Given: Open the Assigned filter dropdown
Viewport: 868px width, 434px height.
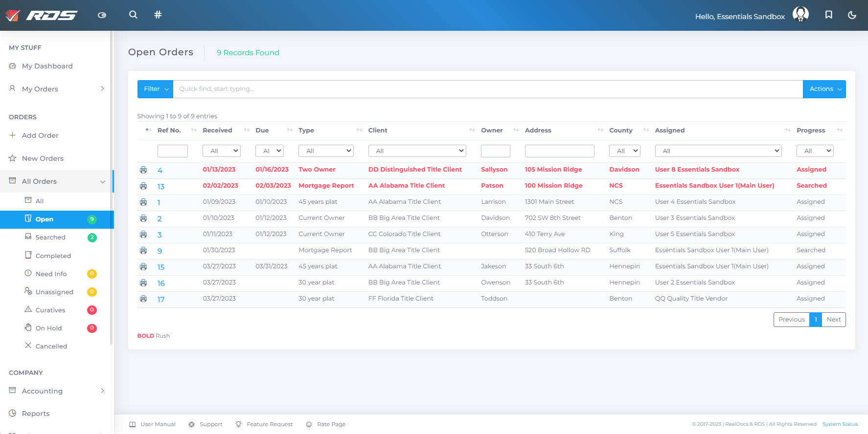Looking at the screenshot, I should (x=718, y=151).
